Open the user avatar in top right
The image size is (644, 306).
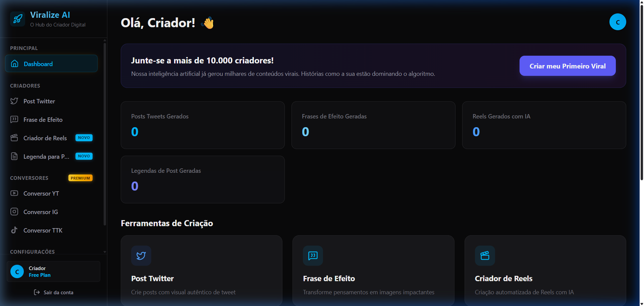pyautogui.click(x=617, y=22)
